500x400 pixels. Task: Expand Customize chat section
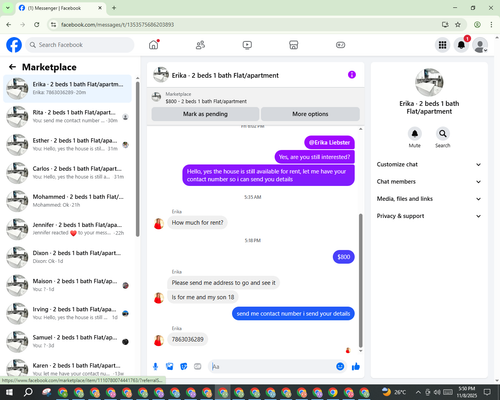pyautogui.click(x=429, y=164)
